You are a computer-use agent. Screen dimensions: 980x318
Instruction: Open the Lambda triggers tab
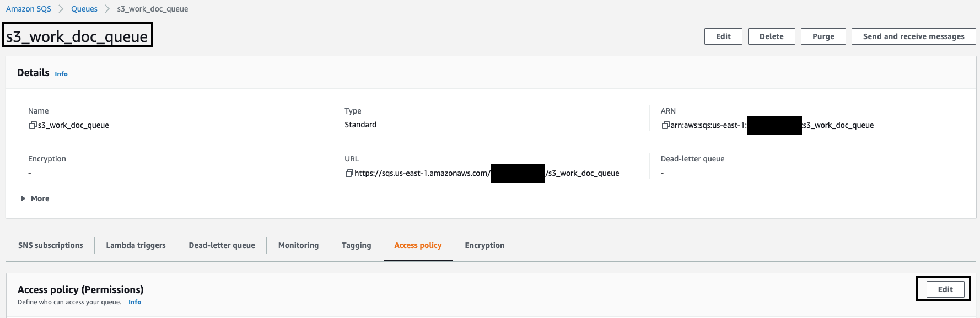[136, 245]
